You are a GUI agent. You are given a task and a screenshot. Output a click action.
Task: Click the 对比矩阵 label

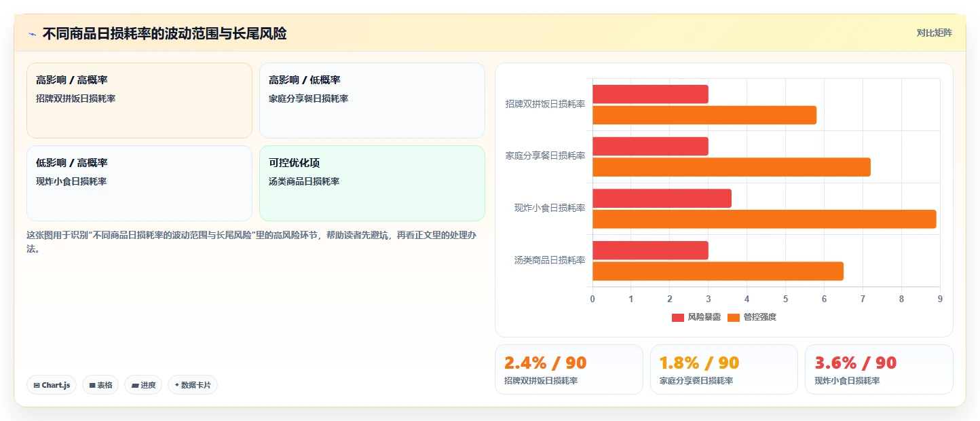click(x=934, y=33)
